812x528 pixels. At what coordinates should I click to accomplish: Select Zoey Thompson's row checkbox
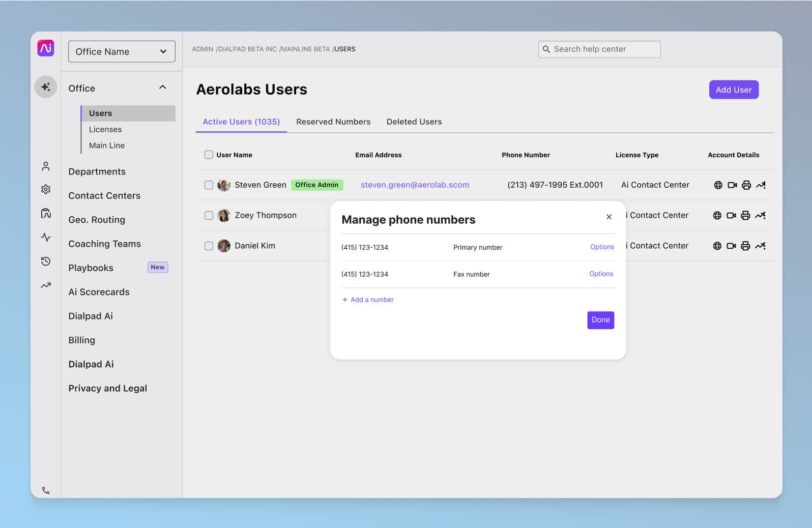pos(209,216)
